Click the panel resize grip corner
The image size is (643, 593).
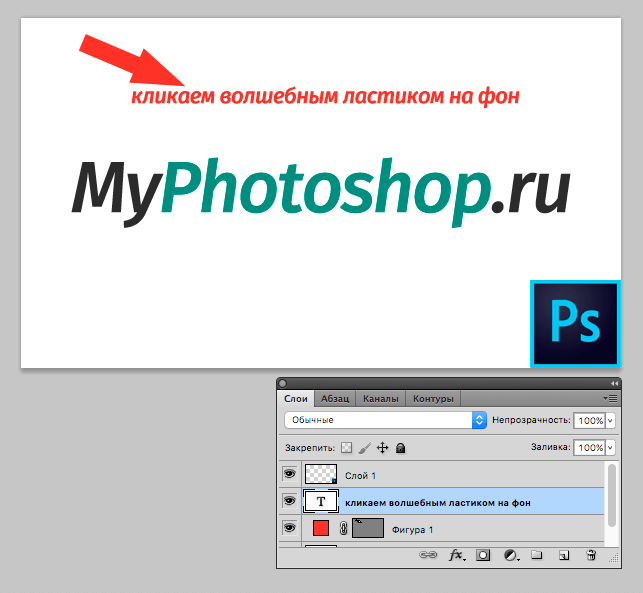[613, 558]
